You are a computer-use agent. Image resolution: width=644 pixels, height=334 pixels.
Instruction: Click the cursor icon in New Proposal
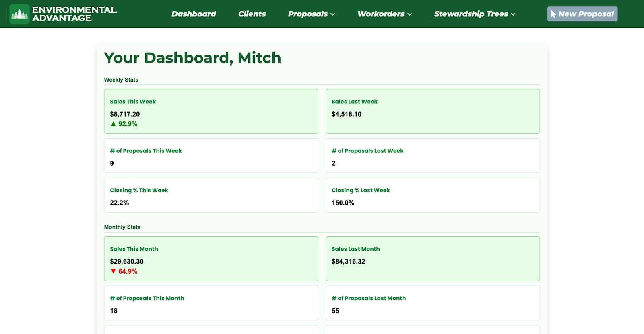pos(553,14)
